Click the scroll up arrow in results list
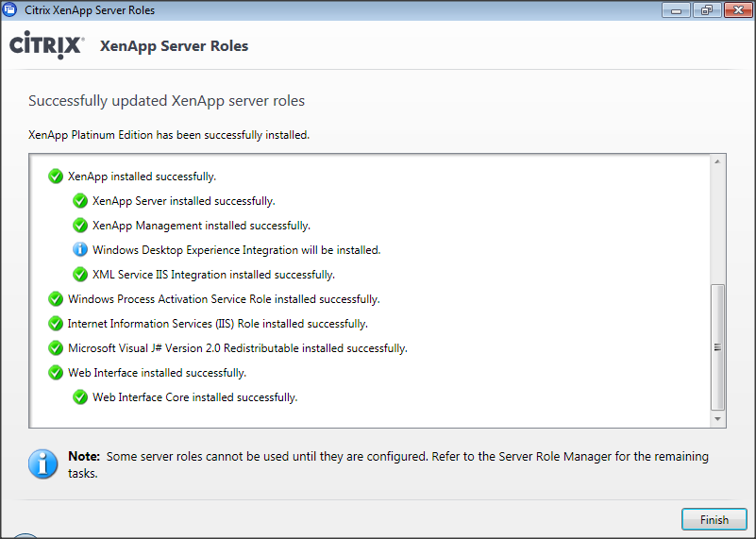The width and height of the screenshot is (756, 539). pos(718,162)
